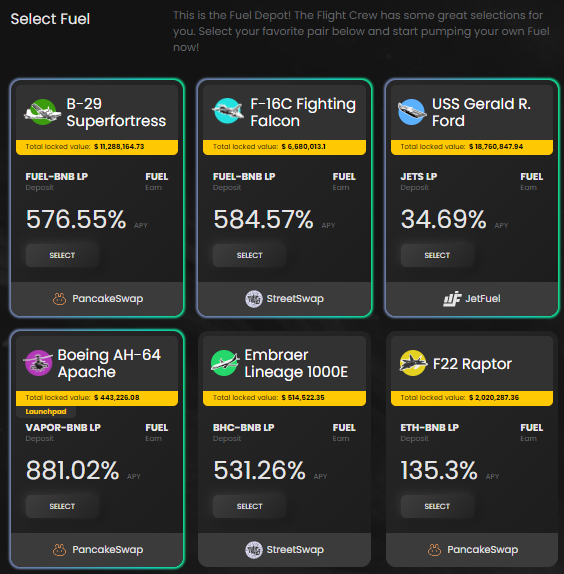
Task: Click PancakeSwap bunny icon under B-29 card
Action: (x=59, y=299)
